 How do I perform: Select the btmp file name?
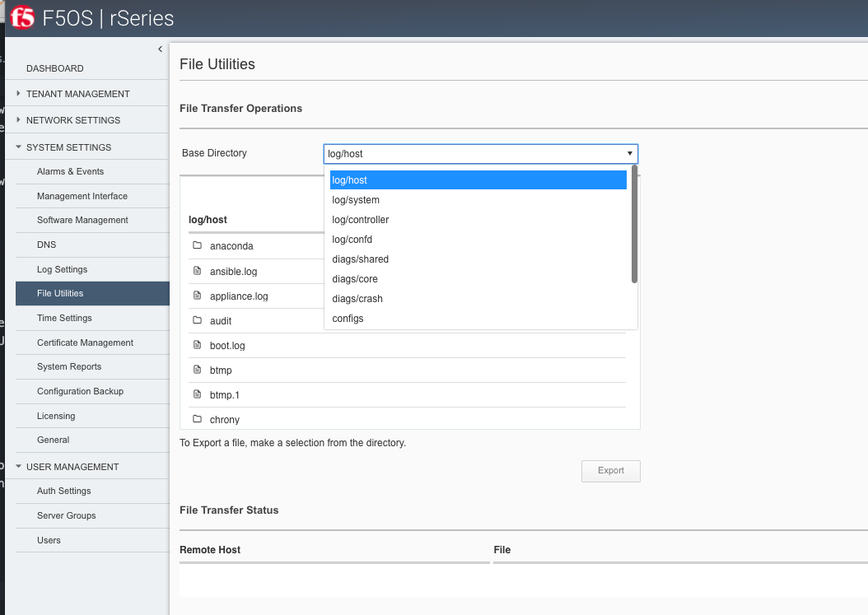(221, 370)
